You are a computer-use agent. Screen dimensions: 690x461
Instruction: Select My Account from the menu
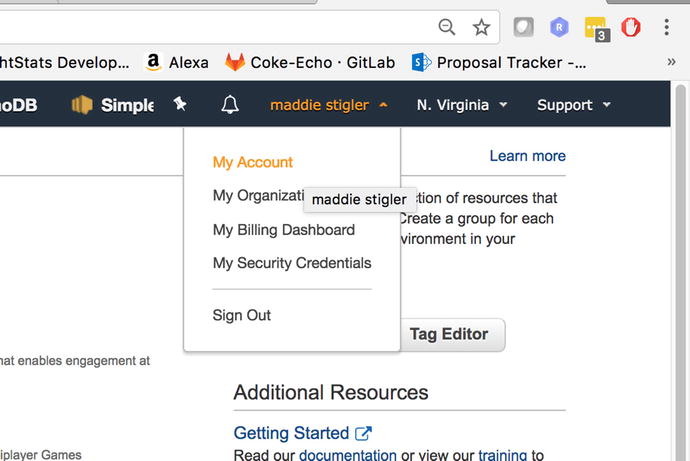point(253,162)
